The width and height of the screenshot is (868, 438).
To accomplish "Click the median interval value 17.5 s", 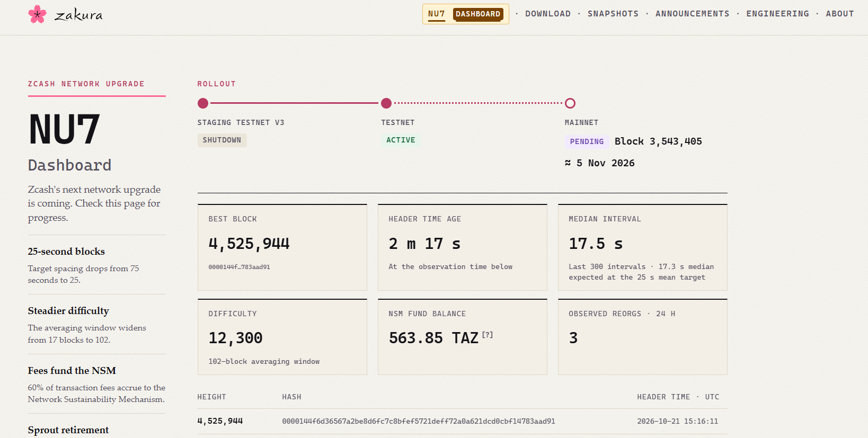I will pos(596,244).
